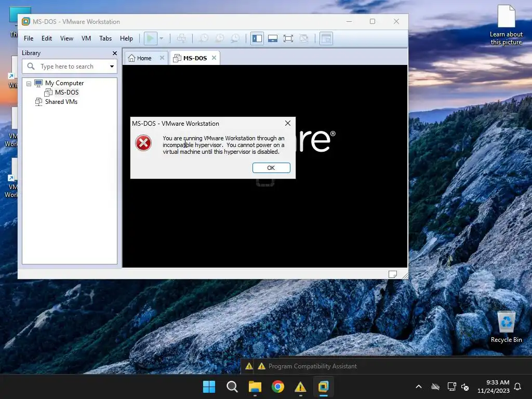Click Learn about this picture icon
The width and height of the screenshot is (532, 399).
506,25
